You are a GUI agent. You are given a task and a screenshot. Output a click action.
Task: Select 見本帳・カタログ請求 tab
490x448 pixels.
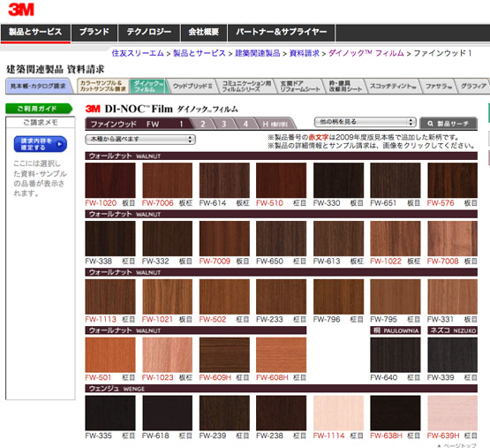[38, 86]
